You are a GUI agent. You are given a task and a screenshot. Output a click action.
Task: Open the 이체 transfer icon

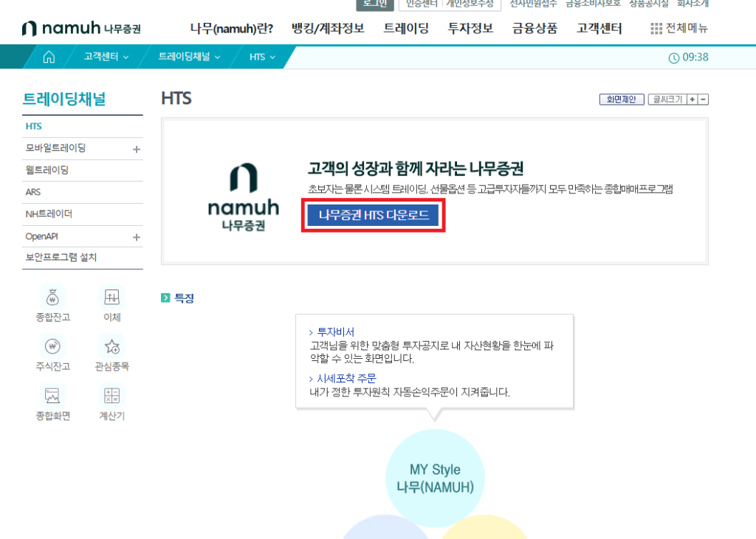coord(112,298)
